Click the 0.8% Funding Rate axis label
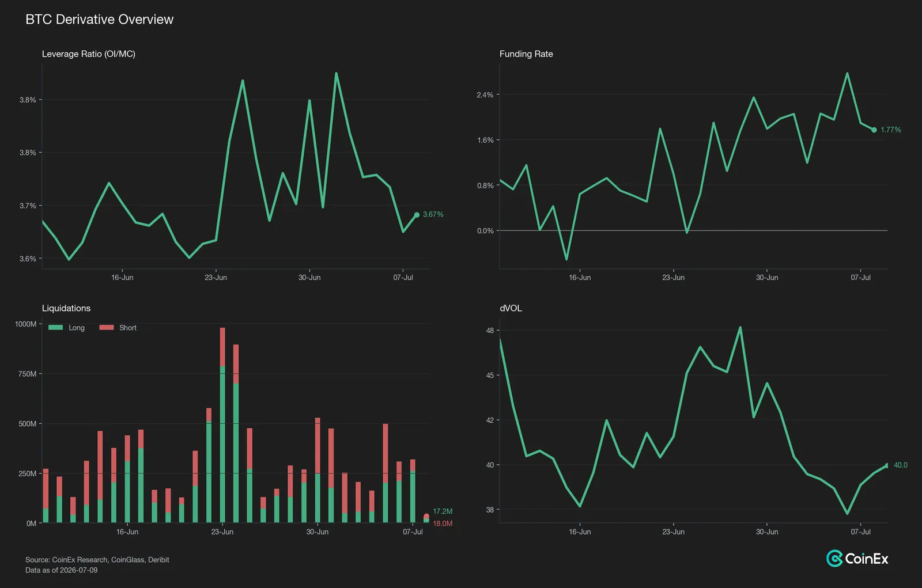 485,186
